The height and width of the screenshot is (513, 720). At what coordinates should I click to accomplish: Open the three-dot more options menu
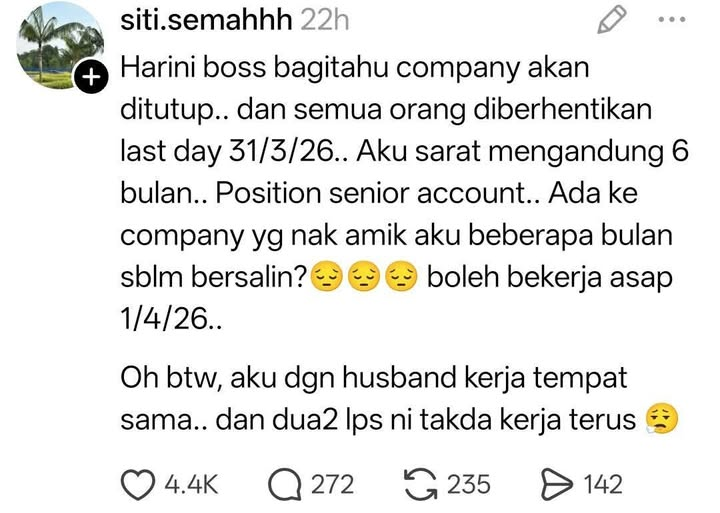tap(672, 20)
